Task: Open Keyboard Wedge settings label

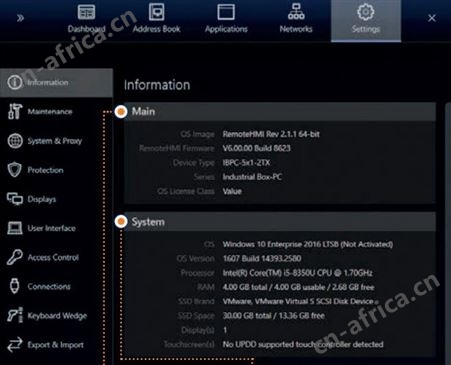Action: [x=57, y=316]
